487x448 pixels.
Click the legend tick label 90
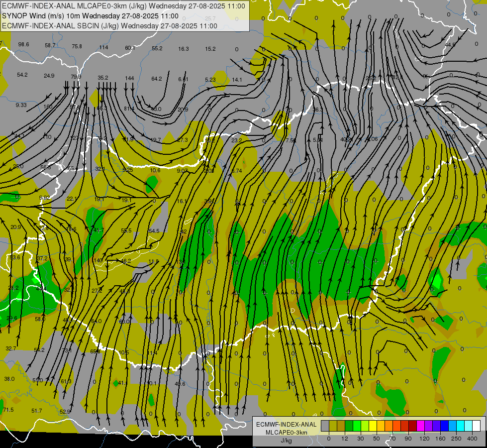[408, 439]
